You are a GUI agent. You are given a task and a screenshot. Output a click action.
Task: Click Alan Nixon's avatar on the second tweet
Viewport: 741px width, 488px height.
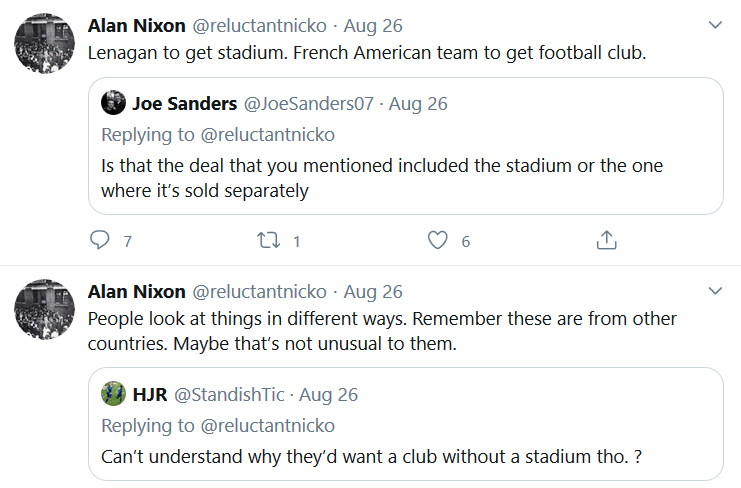46,308
